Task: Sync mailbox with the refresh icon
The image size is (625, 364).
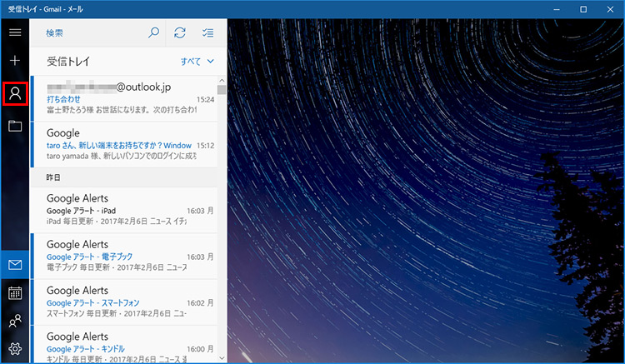Action: click(179, 32)
